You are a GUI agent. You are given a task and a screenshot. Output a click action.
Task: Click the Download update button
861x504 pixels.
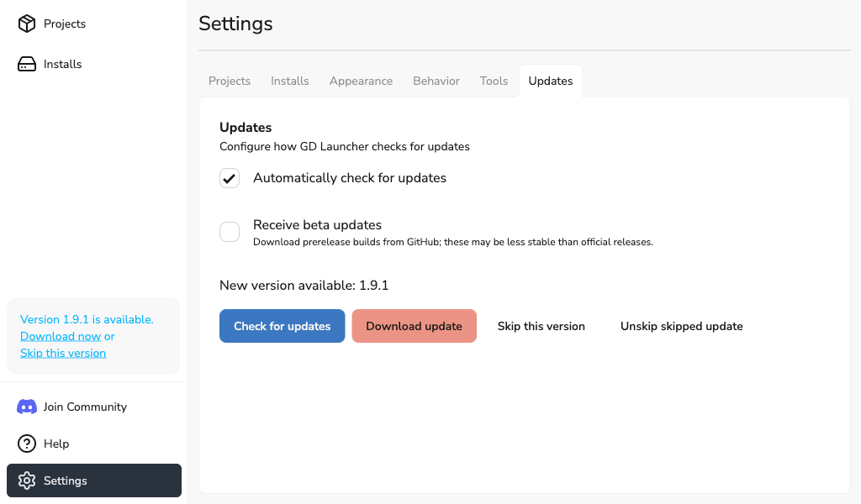coord(414,326)
